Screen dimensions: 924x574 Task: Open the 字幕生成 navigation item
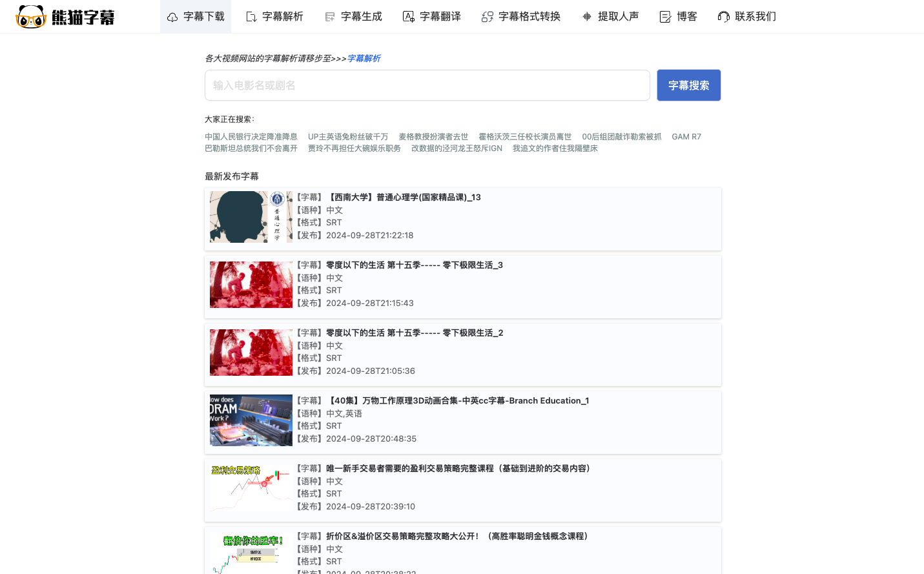coord(353,17)
